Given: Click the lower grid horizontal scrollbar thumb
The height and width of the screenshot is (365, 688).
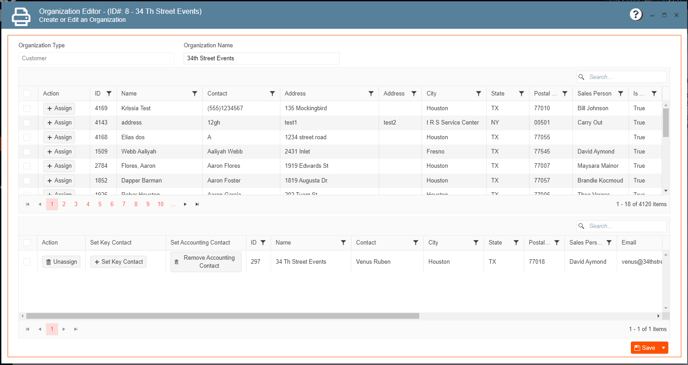Looking at the screenshot, I should (222, 316).
